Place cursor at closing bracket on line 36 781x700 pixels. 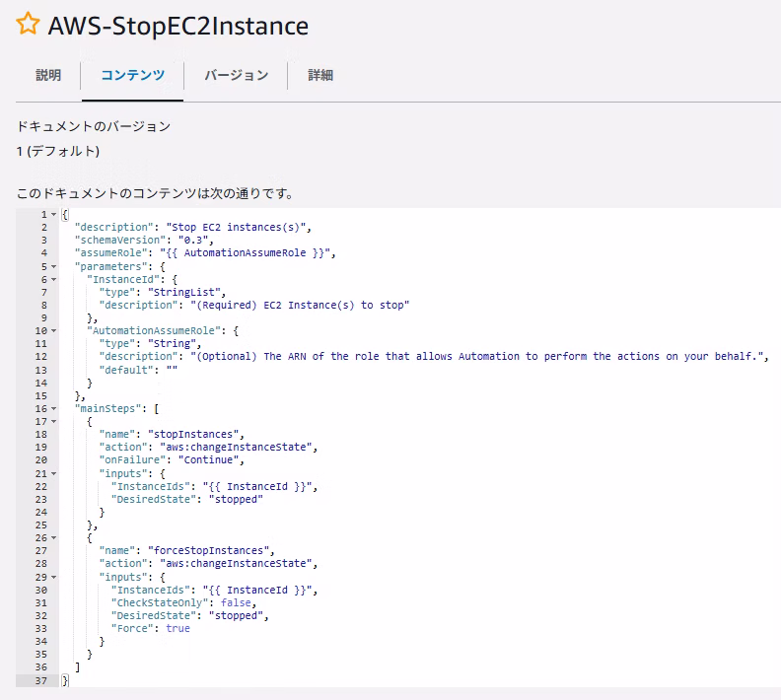tap(77, 667)
